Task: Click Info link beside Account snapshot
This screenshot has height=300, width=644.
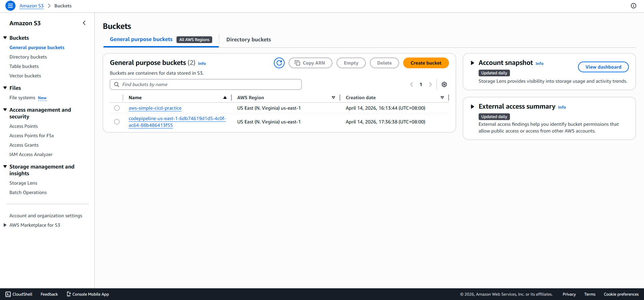Action: [x=540, y=64]
